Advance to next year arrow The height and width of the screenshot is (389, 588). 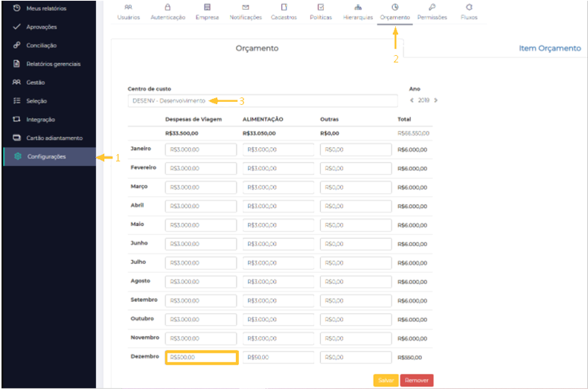[x=435, y=100]
